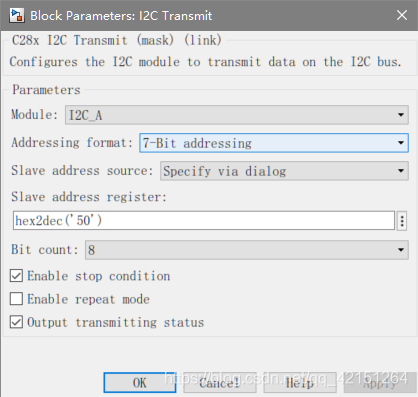
Task: Check the Enable repeat mode box
Action: point(16,299)
